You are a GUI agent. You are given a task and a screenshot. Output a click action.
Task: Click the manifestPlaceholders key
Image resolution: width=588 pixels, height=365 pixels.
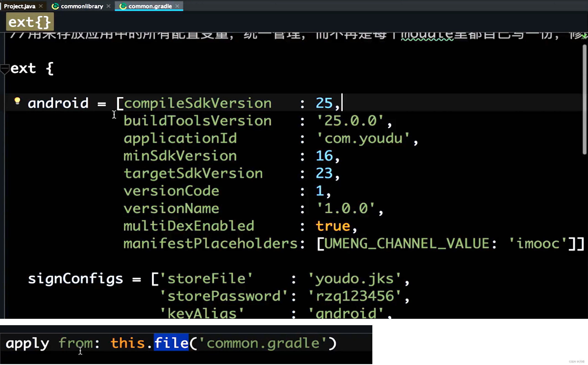(x=211, y=243)
